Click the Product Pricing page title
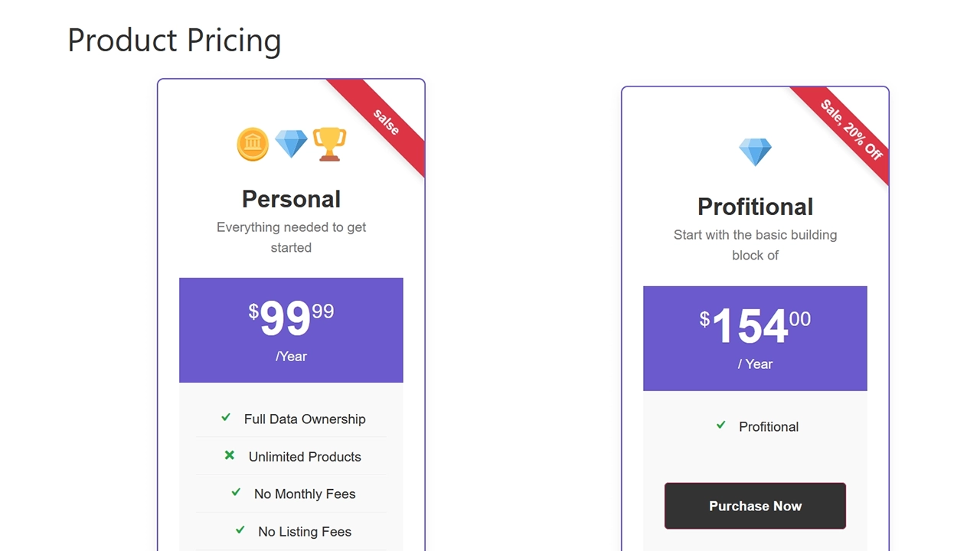This screenshot has height=551, width=980. [175, 40]
